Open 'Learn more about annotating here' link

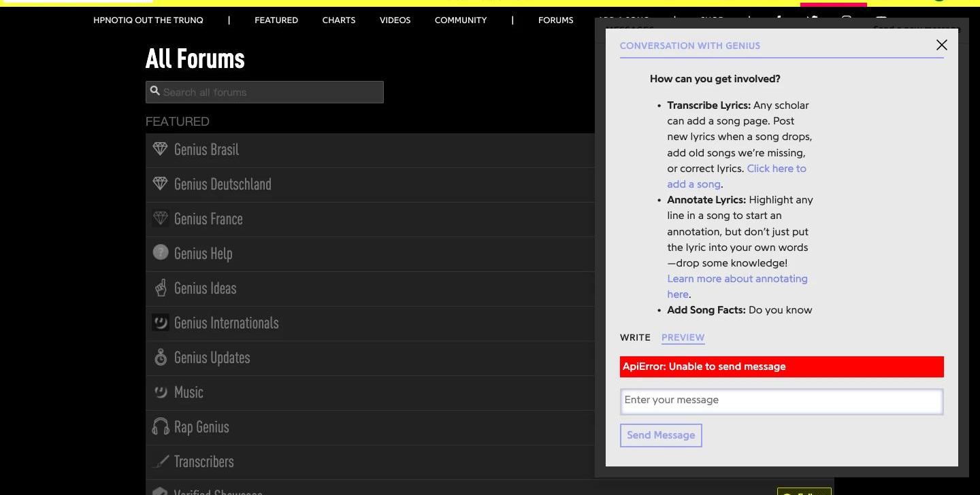[x=737, y=279]
